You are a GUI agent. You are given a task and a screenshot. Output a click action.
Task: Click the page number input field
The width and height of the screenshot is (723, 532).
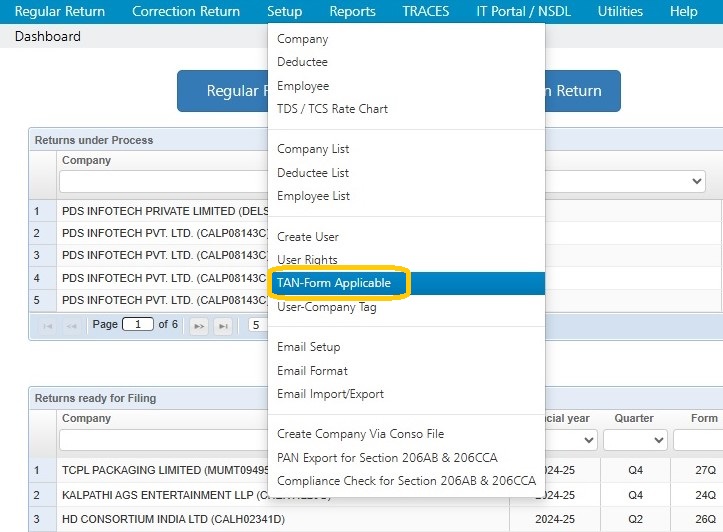(x=138, y=325)
